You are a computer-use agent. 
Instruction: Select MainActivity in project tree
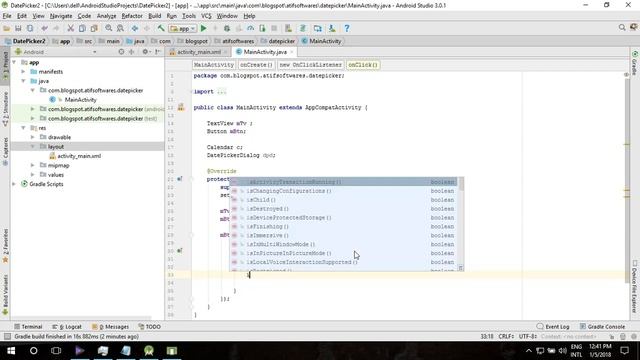[80, 100]
